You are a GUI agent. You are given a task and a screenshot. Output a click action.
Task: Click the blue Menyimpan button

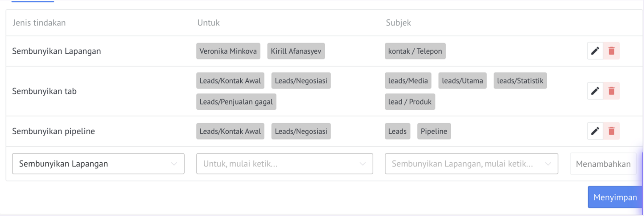coord(615,197)
